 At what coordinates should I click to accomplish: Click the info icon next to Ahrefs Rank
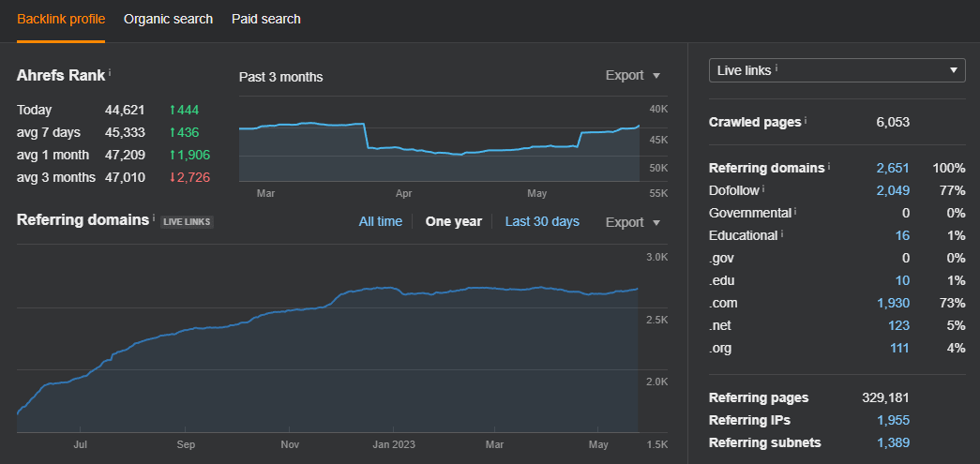point(110,73)
